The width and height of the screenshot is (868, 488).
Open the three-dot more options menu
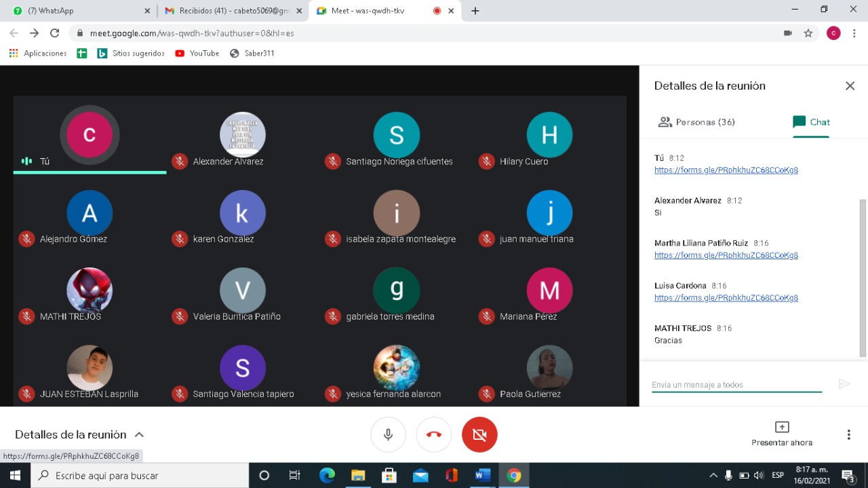(848, 434)
